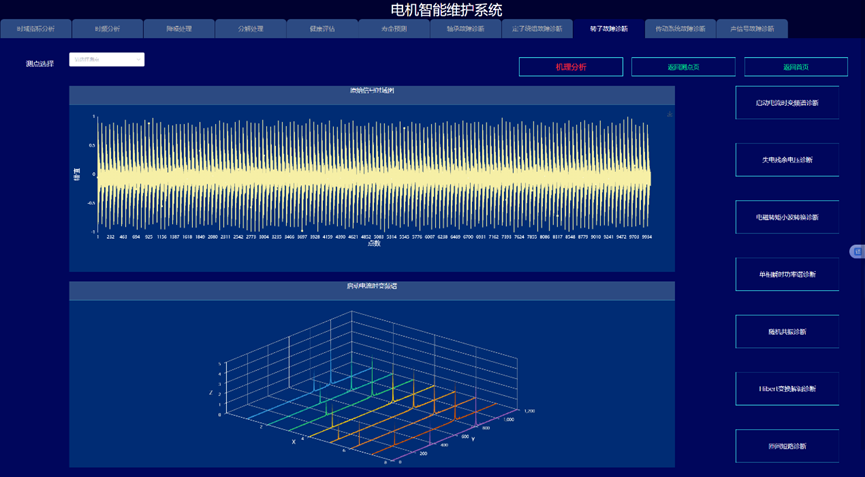Run the 启动电流时变频谱诊断 diagnosis
Screen dimensions: 865x477
(789, 103)
